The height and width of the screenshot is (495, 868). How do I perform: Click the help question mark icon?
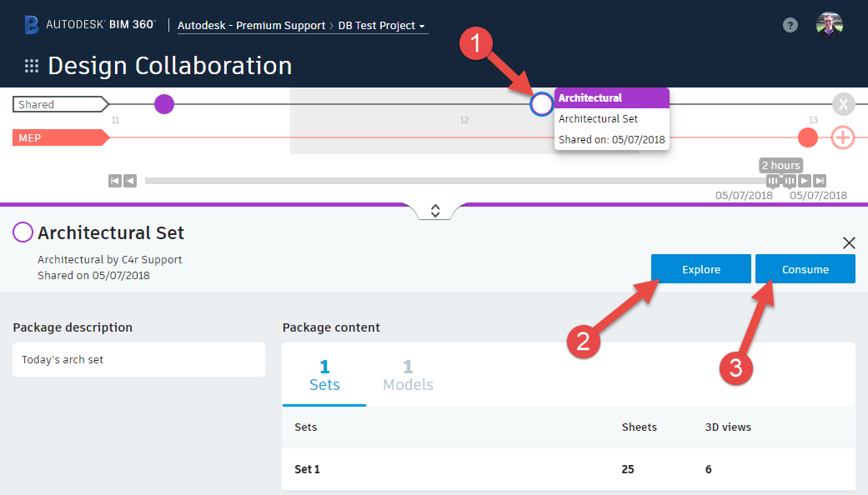[x=790, y=25]
